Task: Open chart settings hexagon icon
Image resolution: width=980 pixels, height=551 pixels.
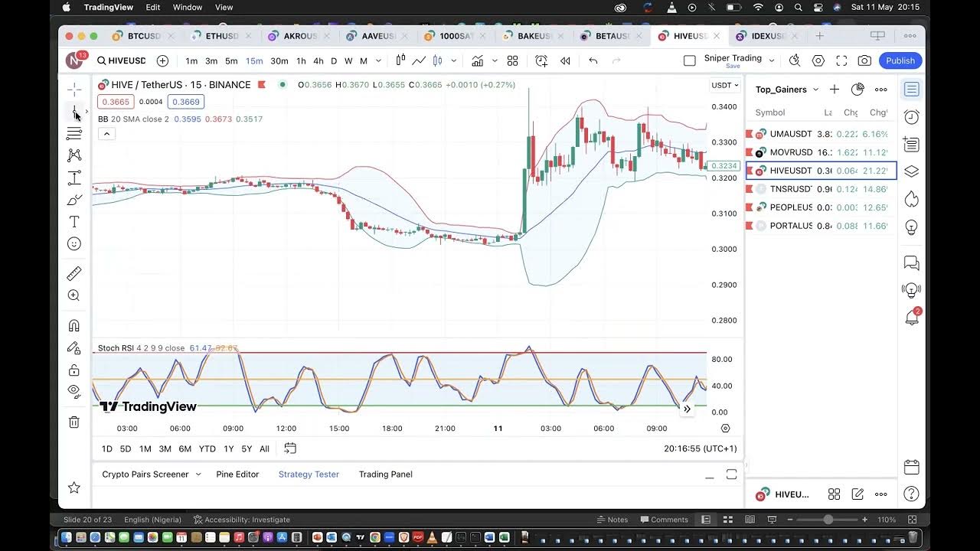Action: click(818, 60)
